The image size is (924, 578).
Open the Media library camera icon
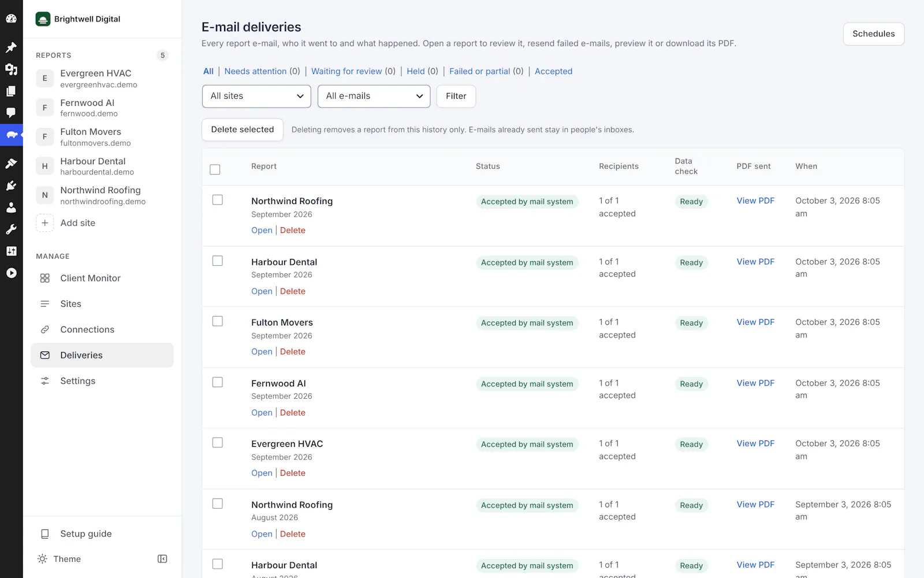(x=11, y=69)
